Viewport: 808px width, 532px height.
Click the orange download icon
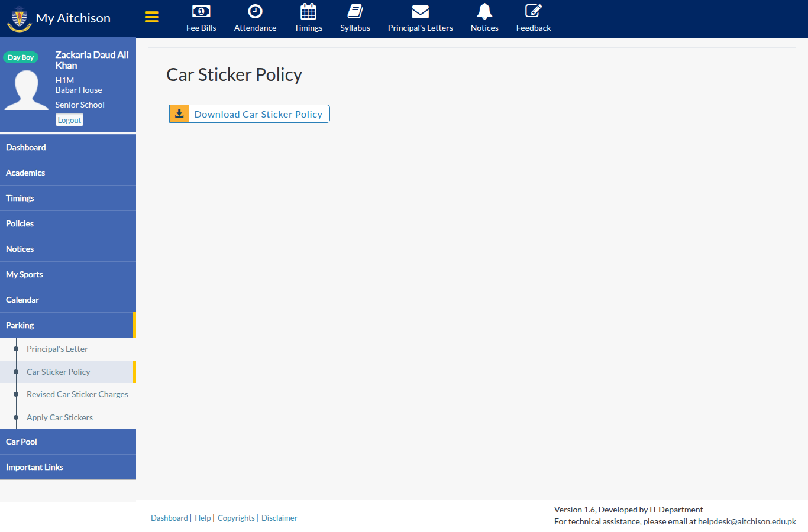(179, 114)
